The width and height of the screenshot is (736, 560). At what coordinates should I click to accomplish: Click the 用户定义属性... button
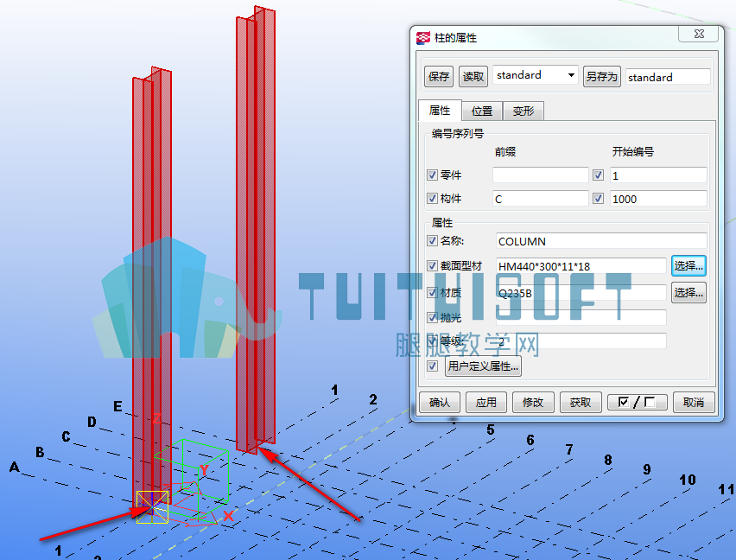[x=483, y=366]
